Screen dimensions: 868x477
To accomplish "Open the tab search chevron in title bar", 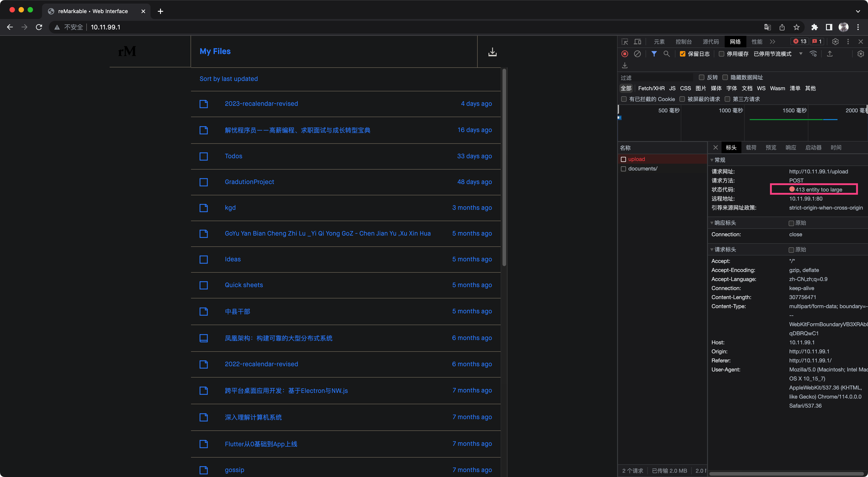I will 858,11.
